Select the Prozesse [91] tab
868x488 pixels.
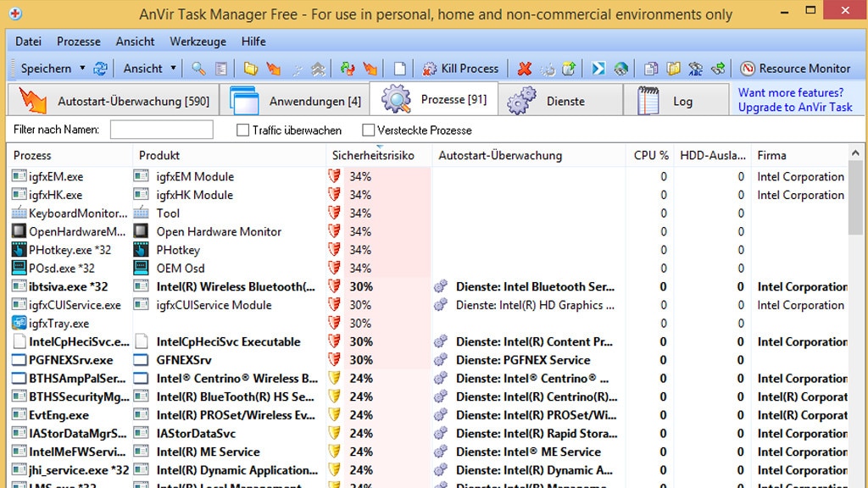point(434,100)
